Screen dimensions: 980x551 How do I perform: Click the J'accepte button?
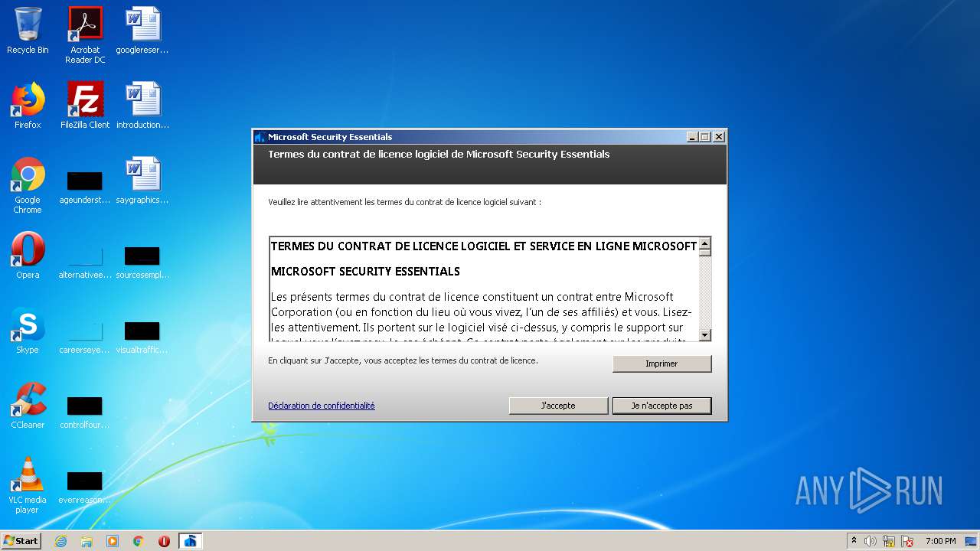pyautogui.click(x=558, y=406)
